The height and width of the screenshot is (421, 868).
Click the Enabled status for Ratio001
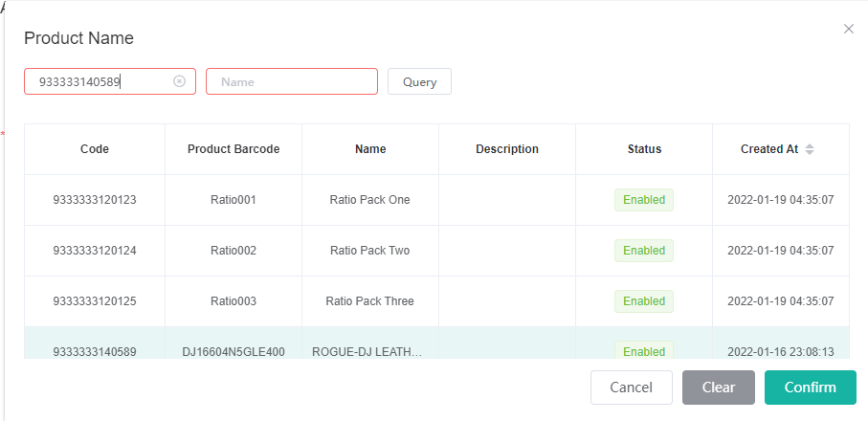[x=643, y=200]
